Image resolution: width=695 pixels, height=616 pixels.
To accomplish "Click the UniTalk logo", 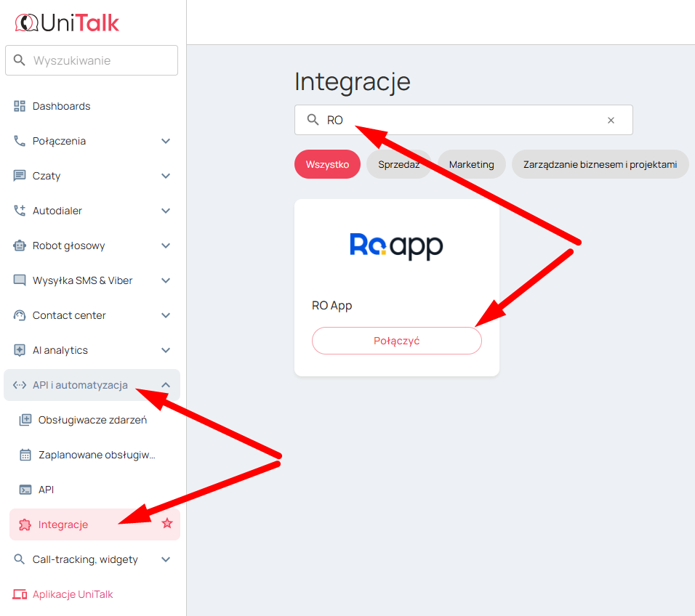I will point(67,23).
